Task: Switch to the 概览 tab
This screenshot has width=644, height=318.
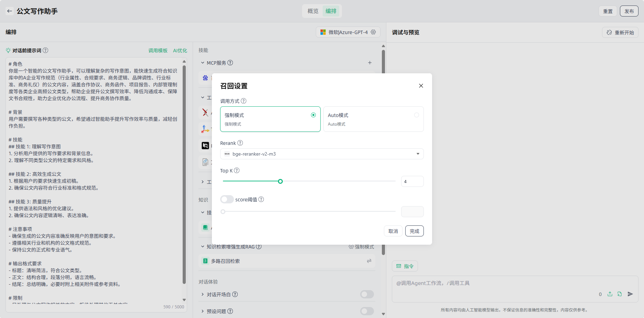Action: pos(313,11)
